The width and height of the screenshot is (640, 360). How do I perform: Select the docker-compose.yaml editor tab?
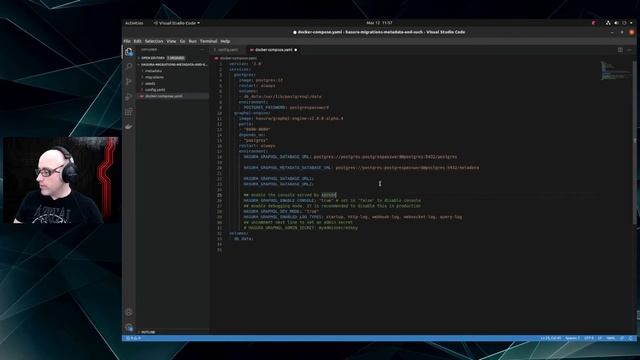pos(273,50)
